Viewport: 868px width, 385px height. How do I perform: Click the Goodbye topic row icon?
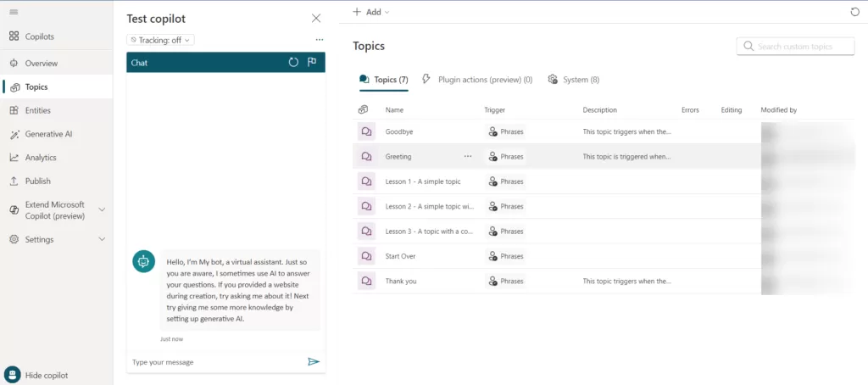[366, 132]
